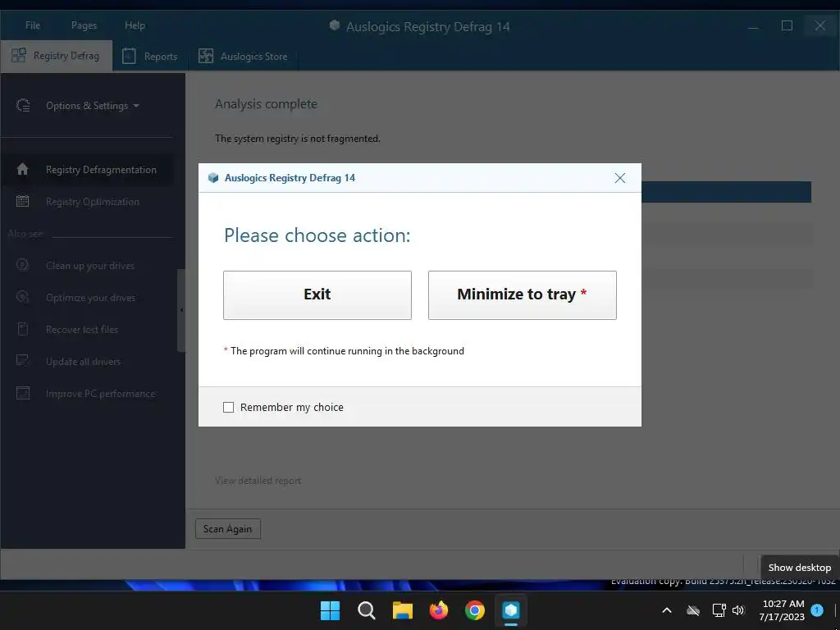
Task: Click the Auslogics Registry Defrag taskbar icon
Action: (x=511, y=610)
